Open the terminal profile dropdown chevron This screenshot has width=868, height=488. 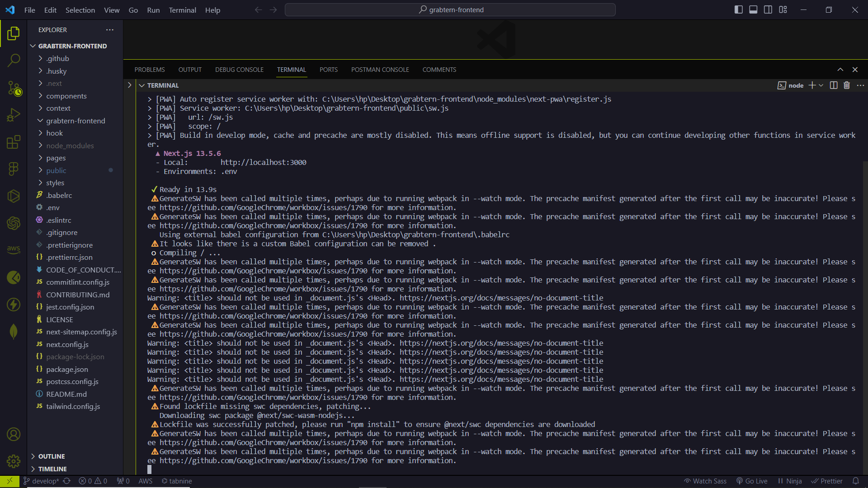point(821,85)
